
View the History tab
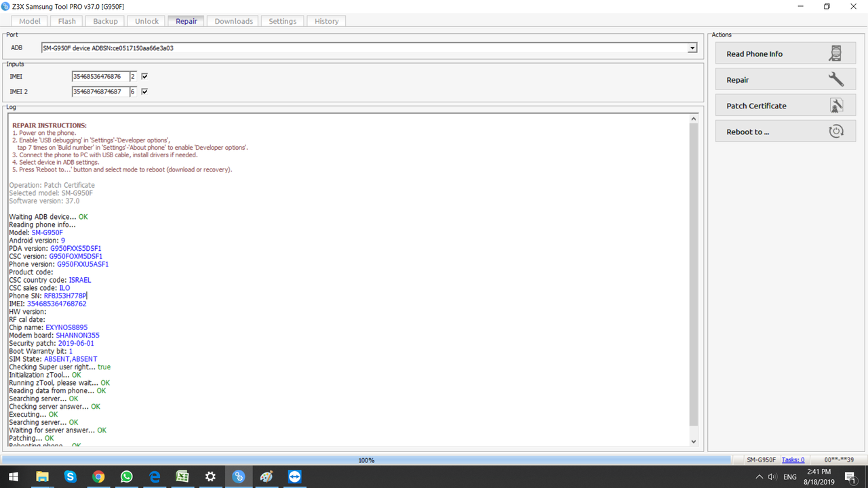[x=326, y=21]
